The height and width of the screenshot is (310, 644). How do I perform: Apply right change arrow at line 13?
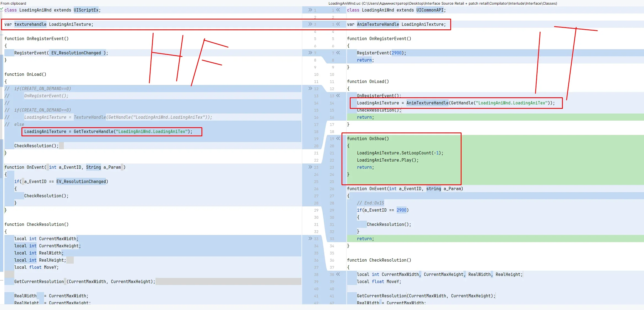338,96
